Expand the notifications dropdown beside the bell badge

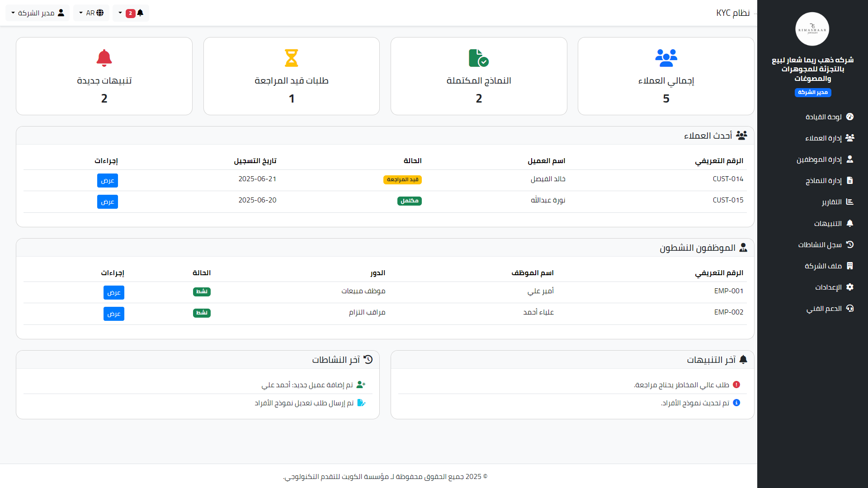click(120, 13)
